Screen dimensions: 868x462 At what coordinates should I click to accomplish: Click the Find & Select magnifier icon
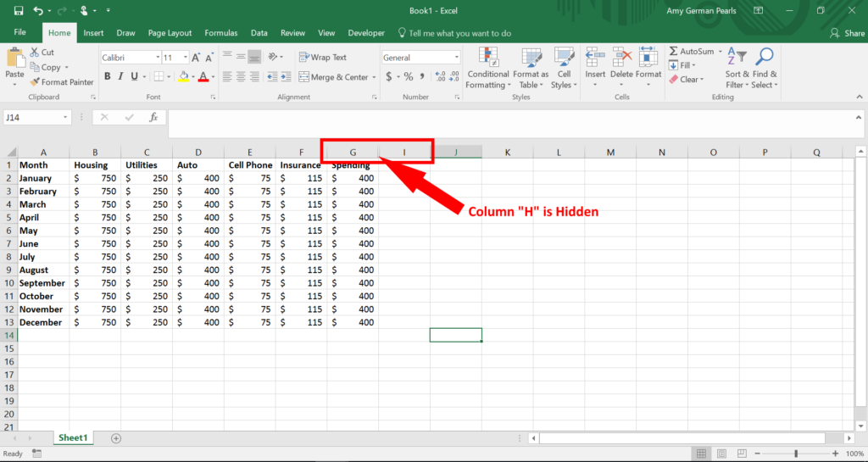[x=763, y=58]
